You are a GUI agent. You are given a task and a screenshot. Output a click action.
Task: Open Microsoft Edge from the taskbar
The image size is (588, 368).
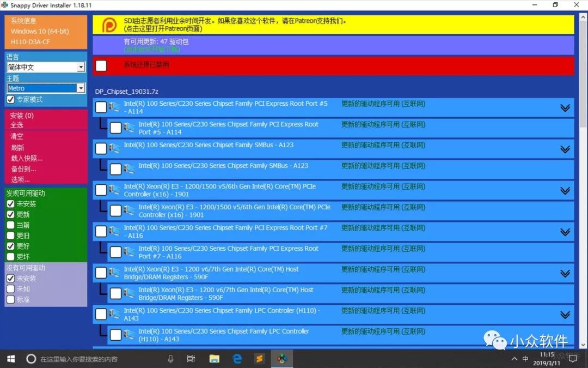pyautogui.click(x=237, y=359)
